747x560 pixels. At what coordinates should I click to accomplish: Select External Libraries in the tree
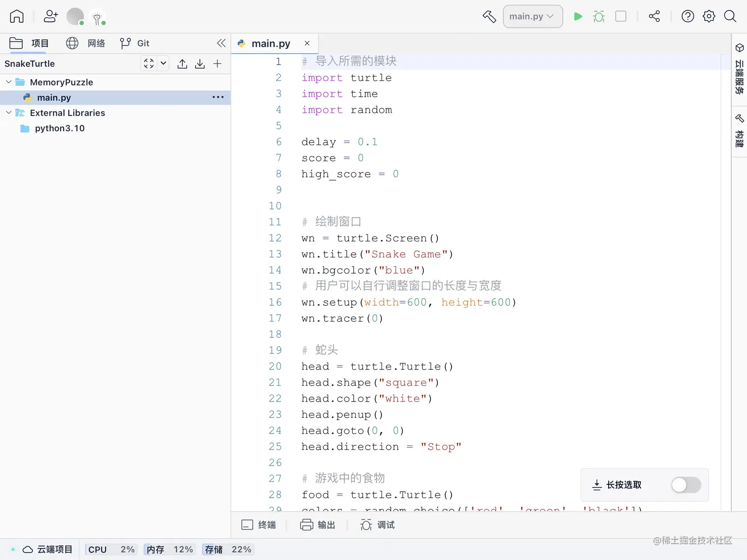[67, 113]
